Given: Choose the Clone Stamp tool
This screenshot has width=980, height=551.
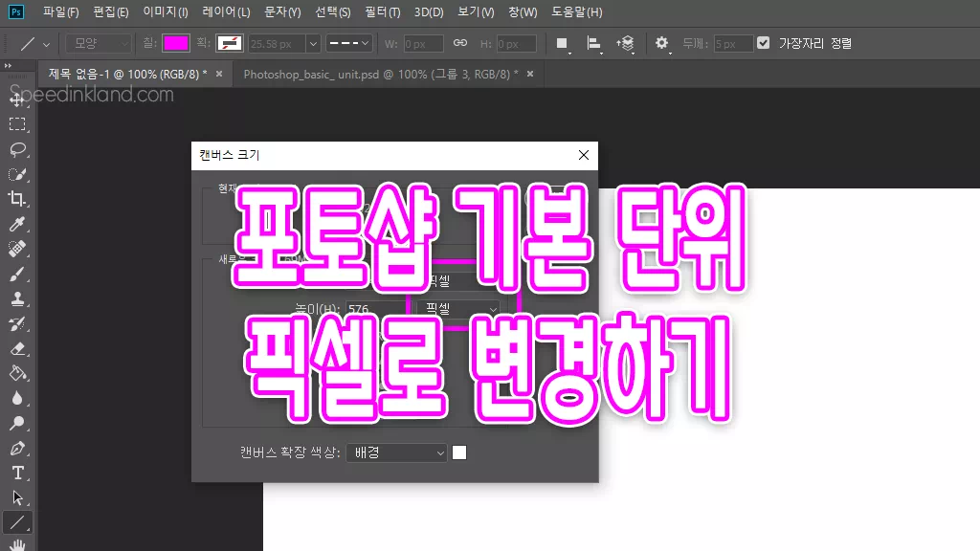Looking at the screenshot, I should coord(17,298).
